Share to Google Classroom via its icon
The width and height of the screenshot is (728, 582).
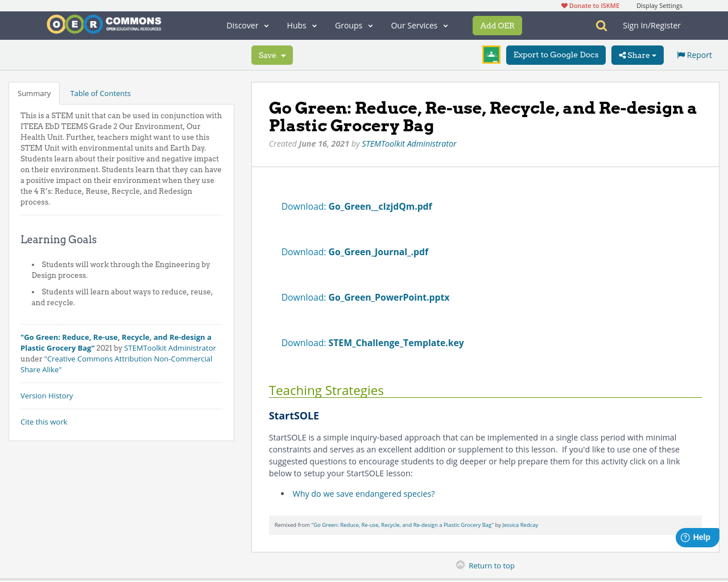[490, 55]
